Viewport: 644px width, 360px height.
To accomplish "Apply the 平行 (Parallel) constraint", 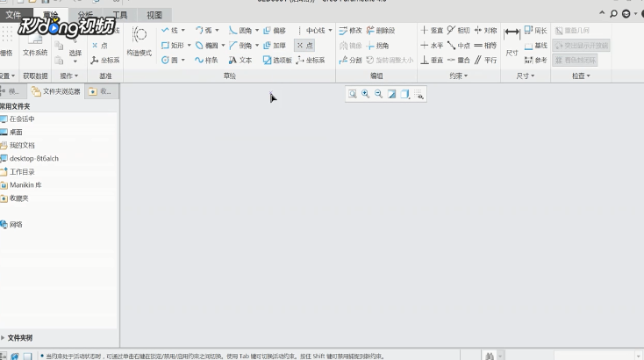I will click(x=485, y=60).
